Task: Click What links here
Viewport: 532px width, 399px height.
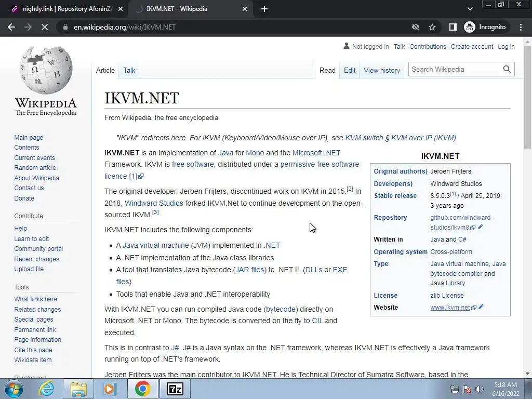Action: pos(36,299)
